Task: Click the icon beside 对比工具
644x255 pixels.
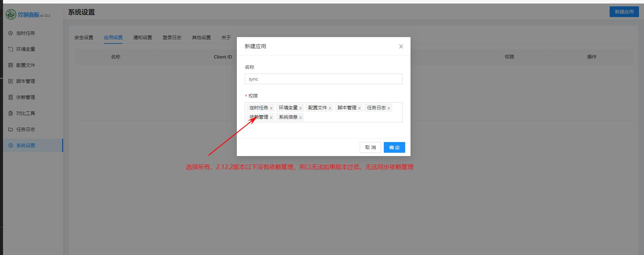Action: pyautogui.click(x=11, y=113)
